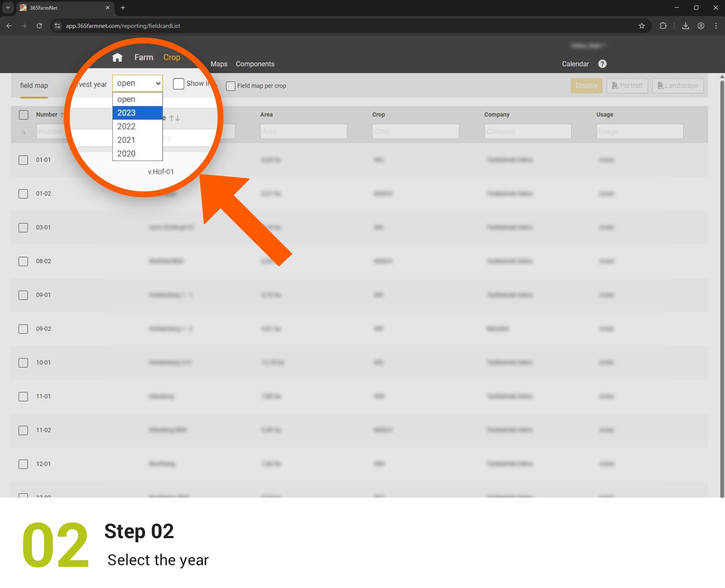Click the Name column sort arrows

click(x=174, y=118)
